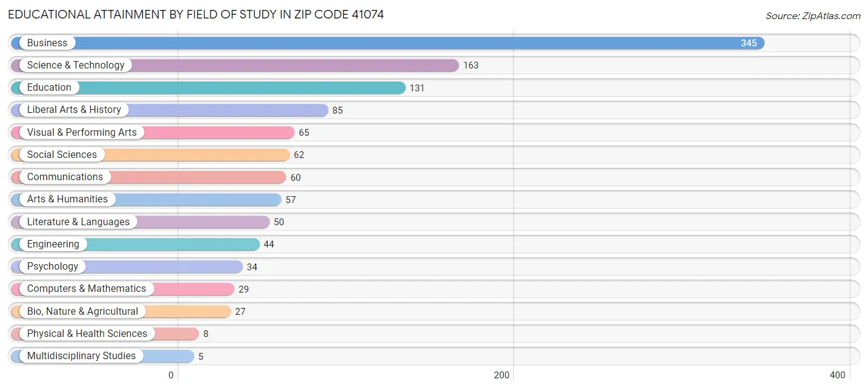Screen dimensions: 868x390
Task: Click the Multidisciplinary Studies label
Action: tap(81, 356)
